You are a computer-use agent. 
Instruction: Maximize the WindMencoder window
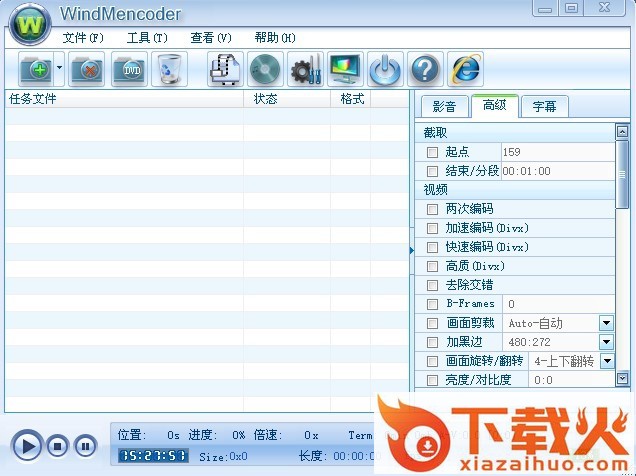572,8
